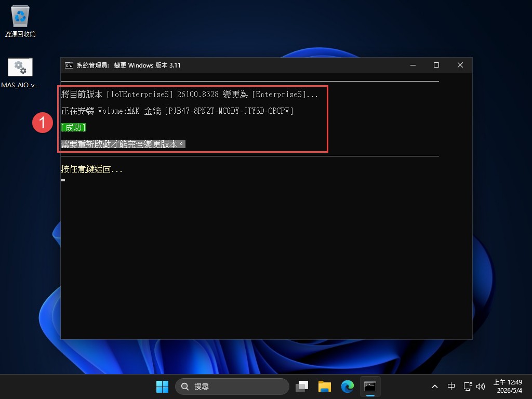Image resolution: width=532 pixels, height=399 pixels.
Task: Click the taskbar search box
Action: click(232, 387)
